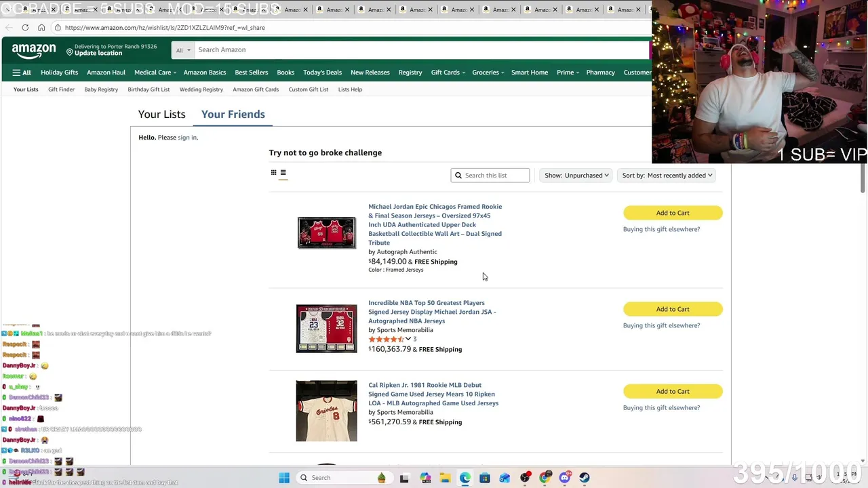
Task: Open Baby Registry sub-nav link
Action: pyautogui.click(x=101, y=89)
